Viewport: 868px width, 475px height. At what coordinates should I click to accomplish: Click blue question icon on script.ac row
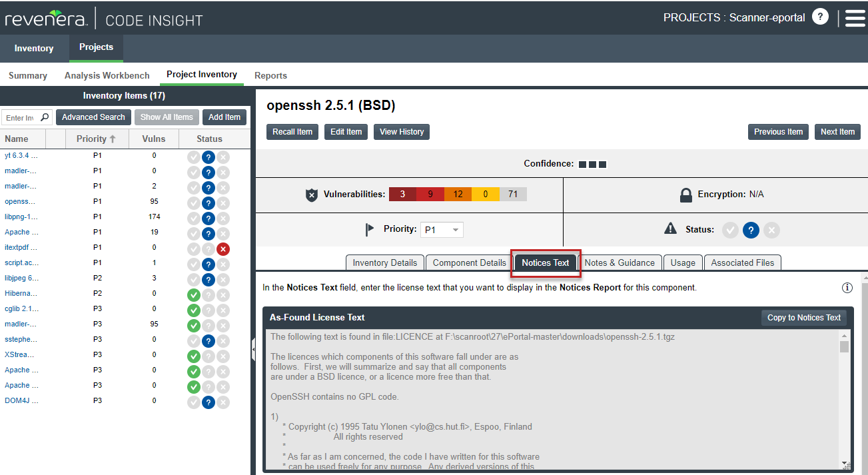click(209, 264)
